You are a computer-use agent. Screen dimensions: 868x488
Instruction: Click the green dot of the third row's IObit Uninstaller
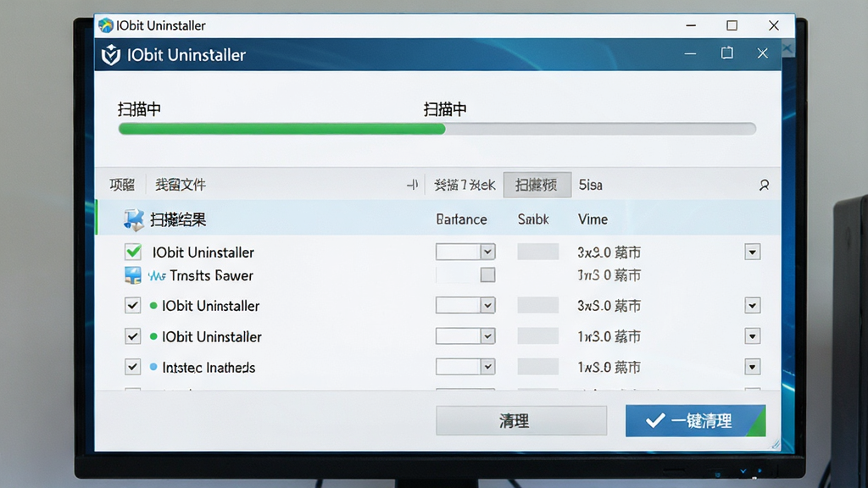[x=153, y=305]
